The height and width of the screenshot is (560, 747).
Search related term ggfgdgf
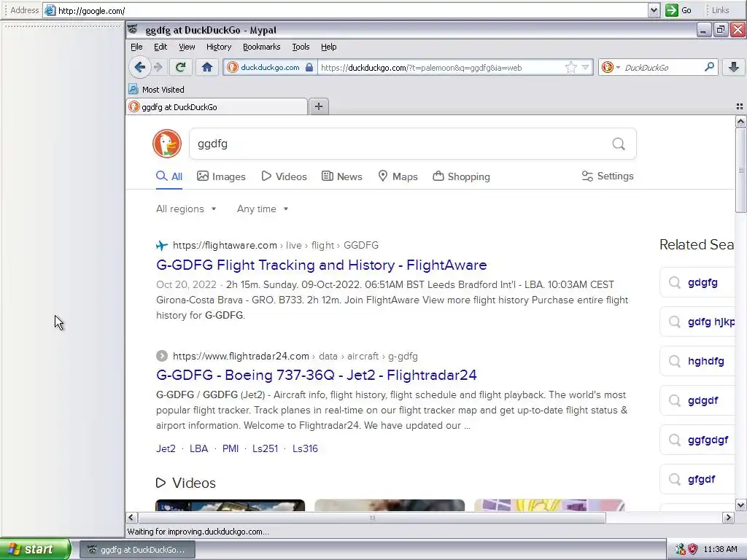(697, 440)
